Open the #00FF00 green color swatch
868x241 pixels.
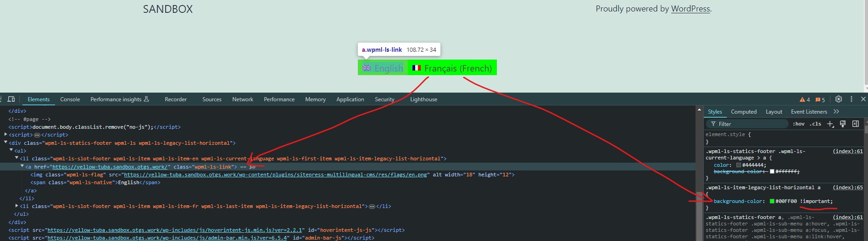[x=772, y=201]
